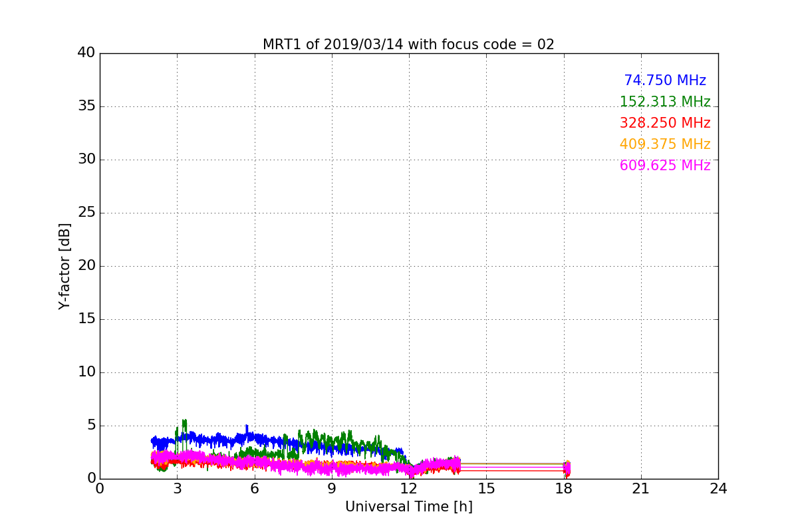798x532 pixels.
Task: Click the green trace spike near hour 3
Action: tap(184, 424)
